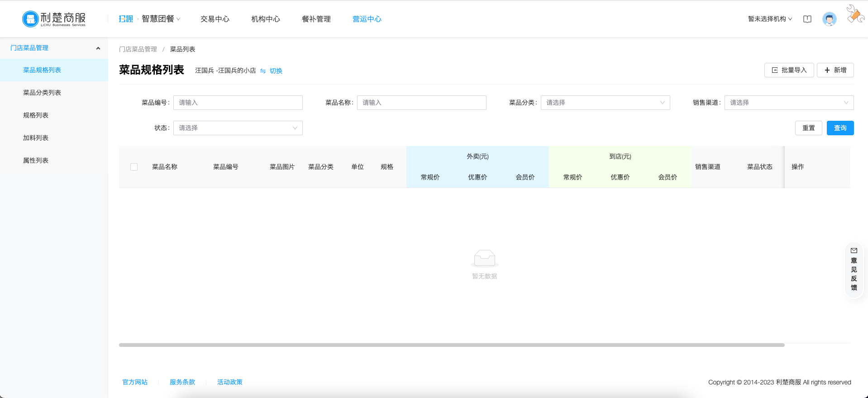
Task: Click the empty-data inbox icon
Action: point(485,258)
